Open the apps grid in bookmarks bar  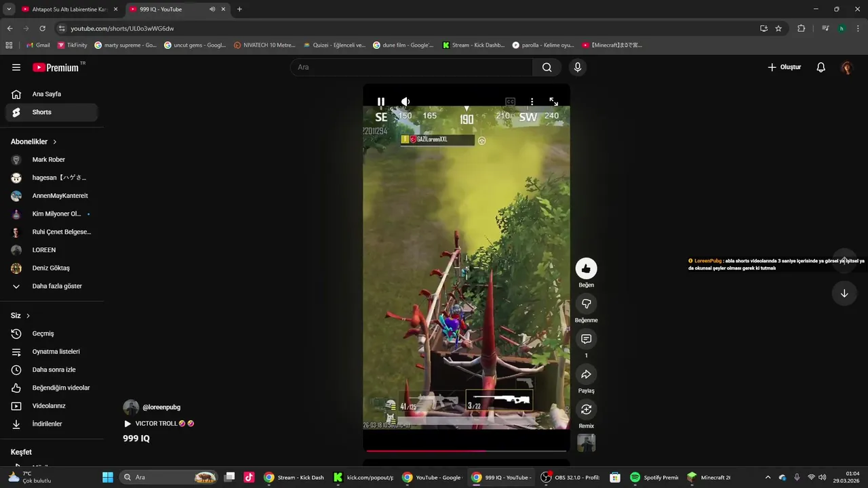coord(9,45)
